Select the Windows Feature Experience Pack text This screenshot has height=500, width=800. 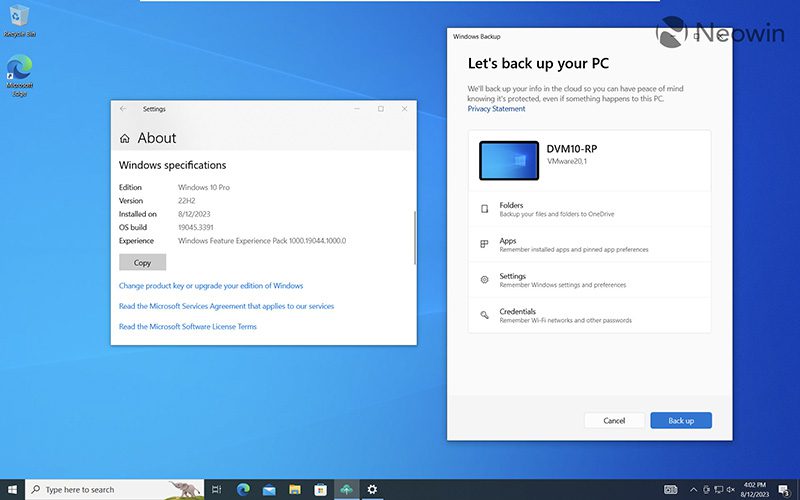[x=262, y=241]
